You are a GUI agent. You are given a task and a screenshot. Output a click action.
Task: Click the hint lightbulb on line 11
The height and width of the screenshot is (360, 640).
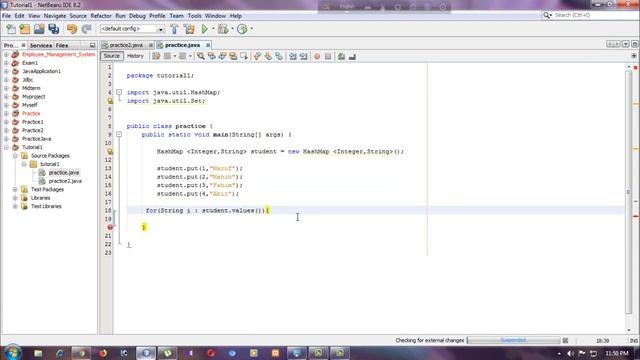(110, 151)
